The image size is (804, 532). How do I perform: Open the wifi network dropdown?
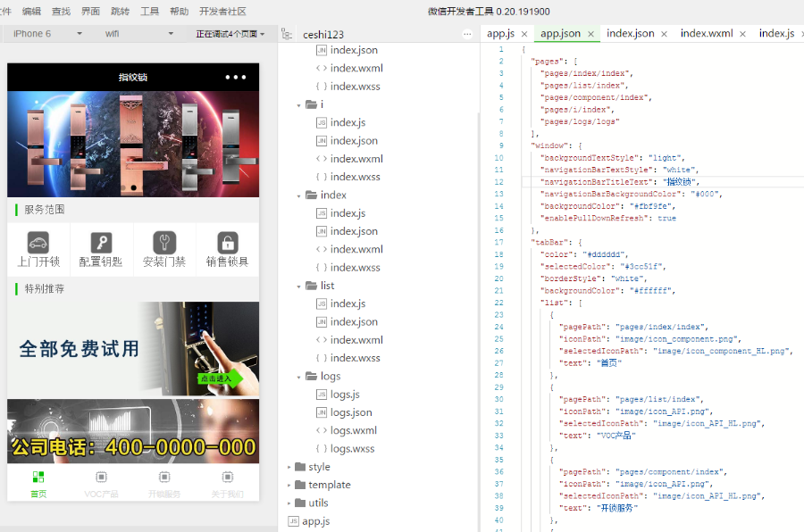pos(138,34)
